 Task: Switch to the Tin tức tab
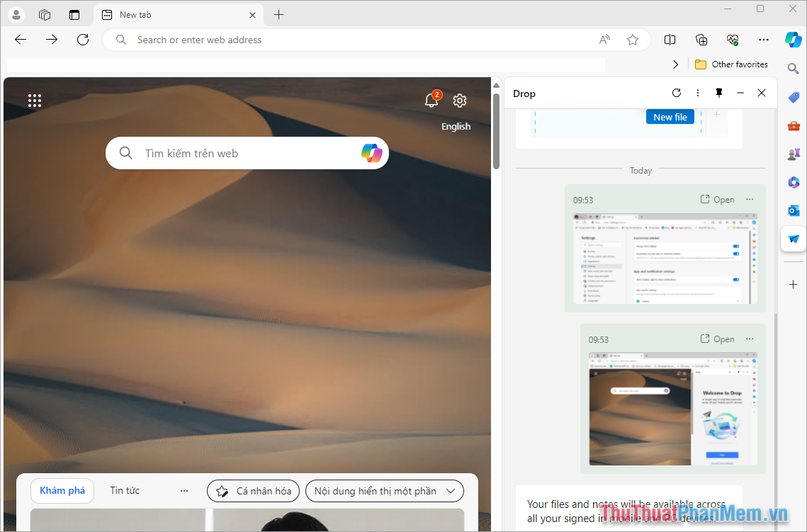click(x=124, y=490)
